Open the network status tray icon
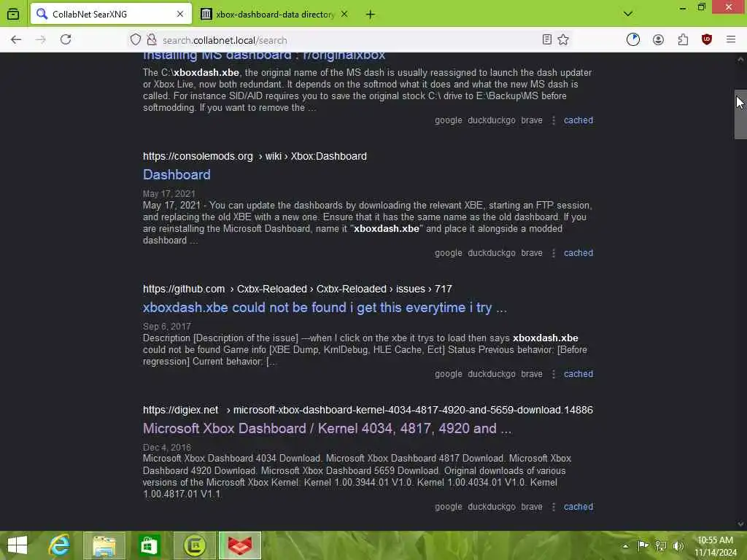This screenshot has width=747, height=560. (661, 545)
